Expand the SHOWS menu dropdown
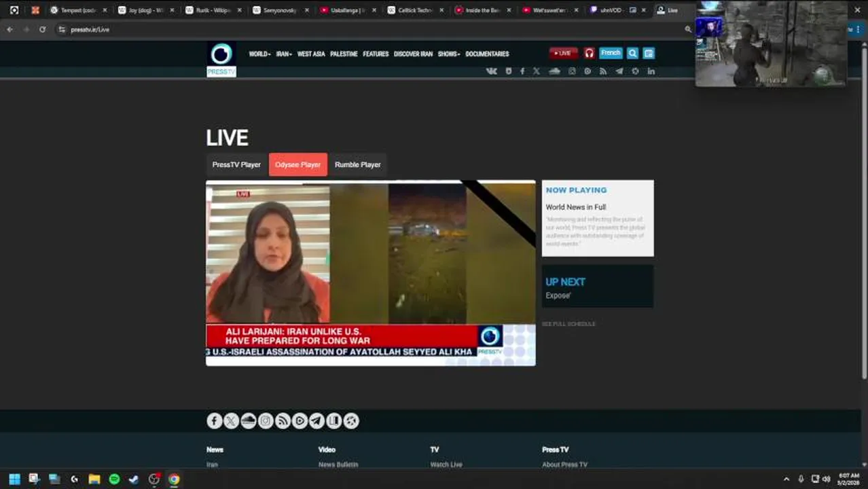The width and height of the screenshot is (868, 489). click(449, 54)
